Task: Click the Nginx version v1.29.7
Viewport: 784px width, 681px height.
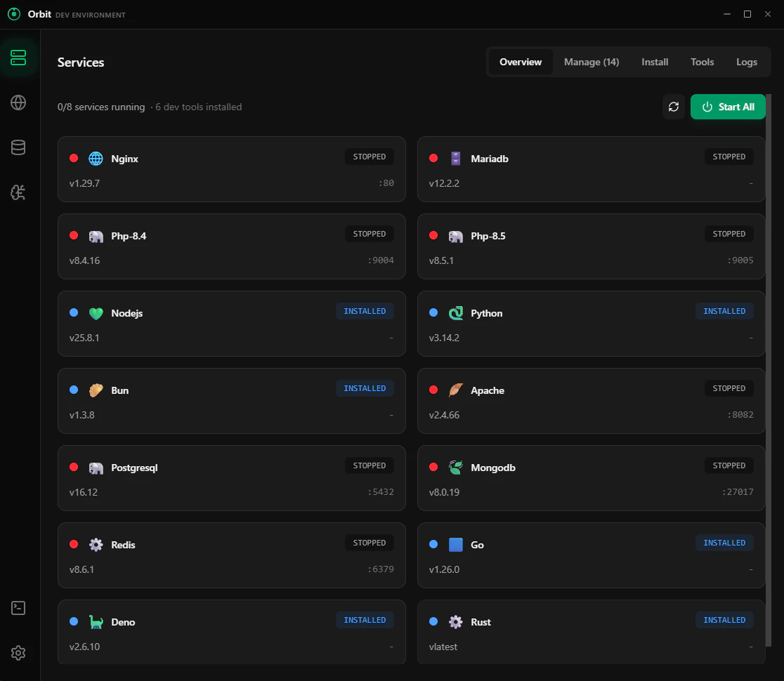Action: pyautogui.click(x=84, y=183)
